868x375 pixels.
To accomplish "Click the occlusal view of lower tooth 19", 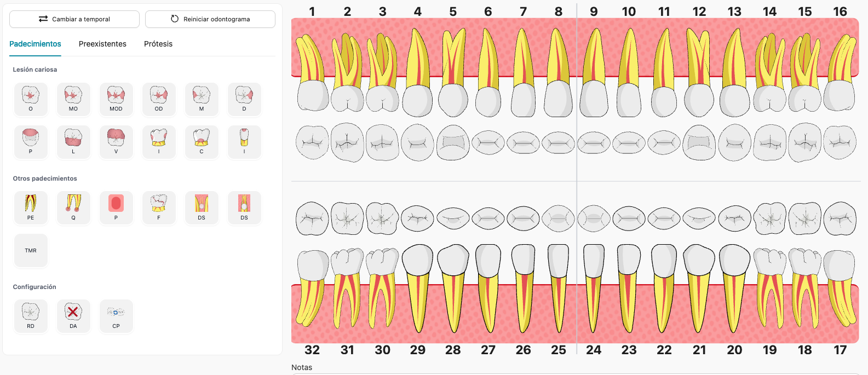I will coord(769,219).
